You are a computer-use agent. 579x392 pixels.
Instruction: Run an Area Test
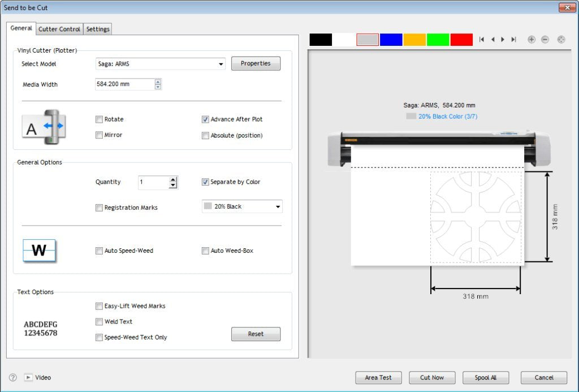point(378,377)
